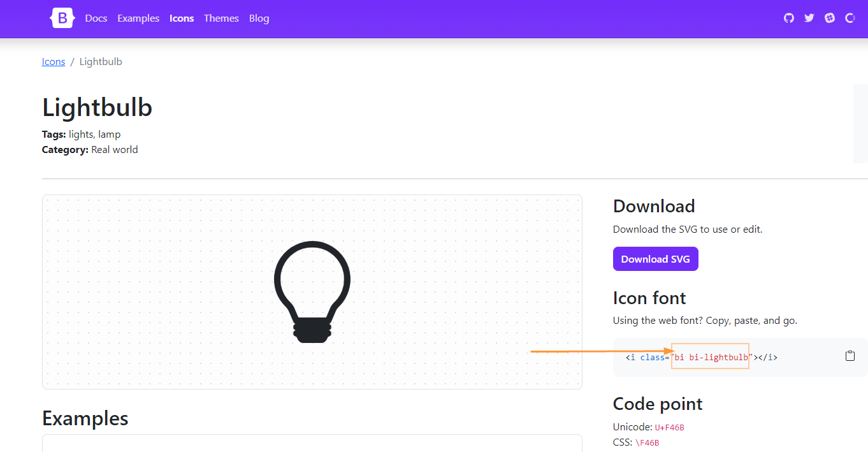Click the Icons breadcrumb link
Viewport: 868px width, 452px height.
(x=54, y=62)
